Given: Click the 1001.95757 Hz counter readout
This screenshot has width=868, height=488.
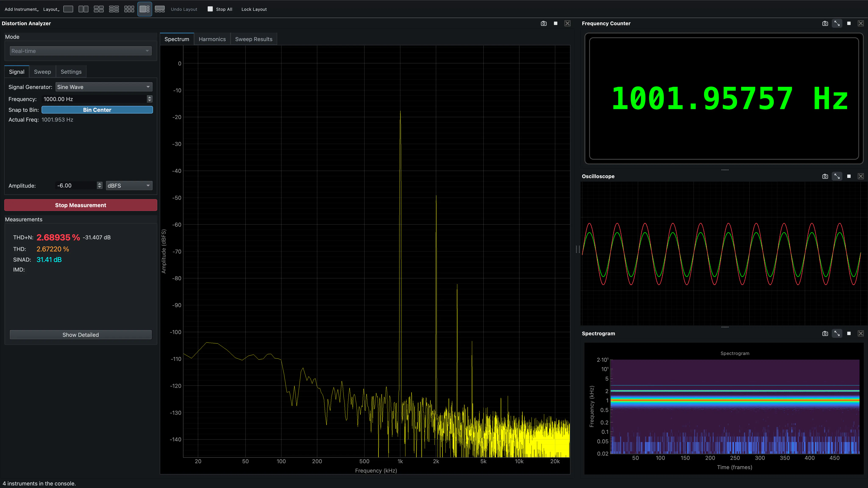Looking at the screenshot, I should [x=729, y=98].
